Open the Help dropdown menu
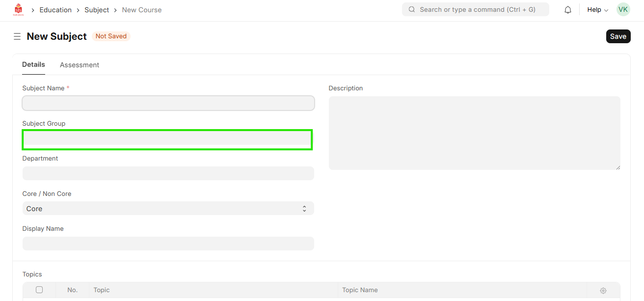Viewport: 644px width, 301px height. pyautogui.click(x=597, y=10)
